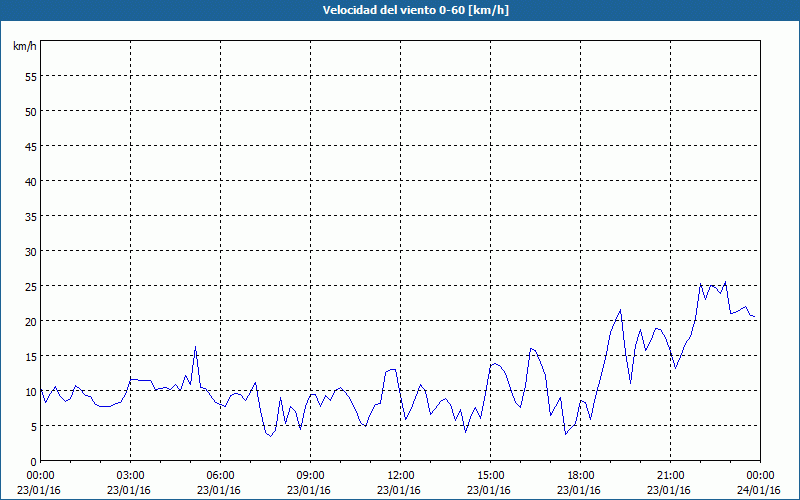Click the 35 y-axis value label
The height and width of the screenshot is (500, 800).
pyautogui.click(x=31, y=217)
